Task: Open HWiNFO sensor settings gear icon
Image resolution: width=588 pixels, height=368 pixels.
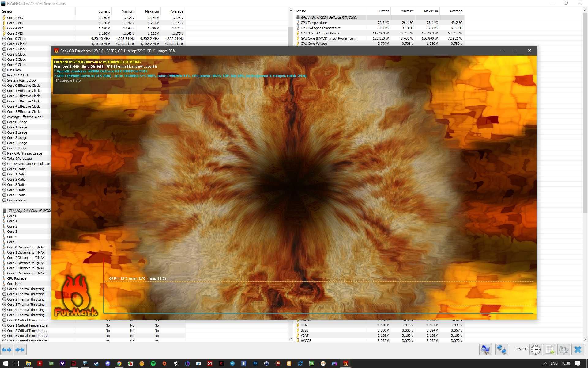Action: [563, 350]
